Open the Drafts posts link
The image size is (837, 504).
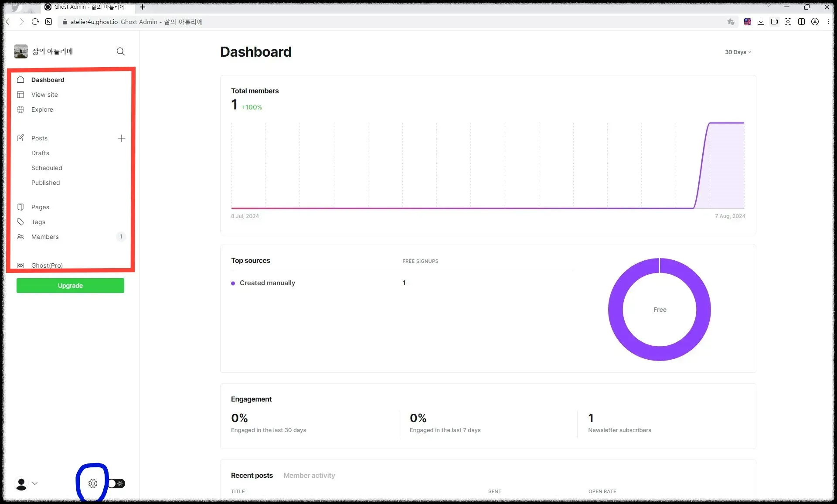tap(40, 153)
